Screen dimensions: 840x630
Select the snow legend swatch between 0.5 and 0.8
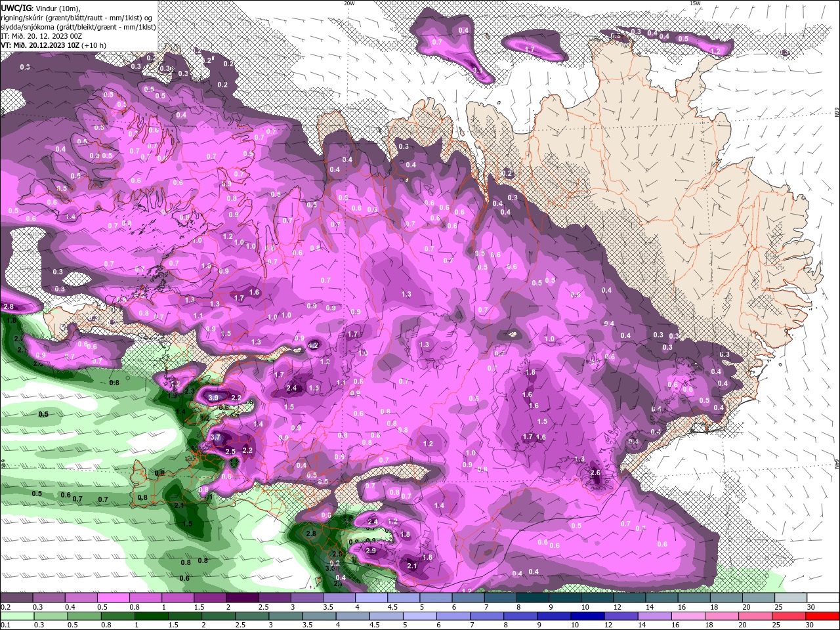click(x=113, y=598)
